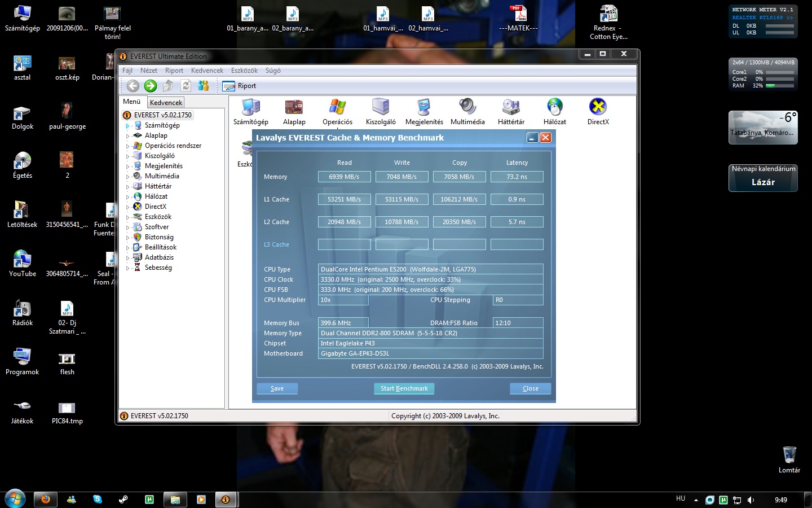Click the L2 Cache Latency 5.7 ns value
Screen dimensions: 812x508
point(517,222)
